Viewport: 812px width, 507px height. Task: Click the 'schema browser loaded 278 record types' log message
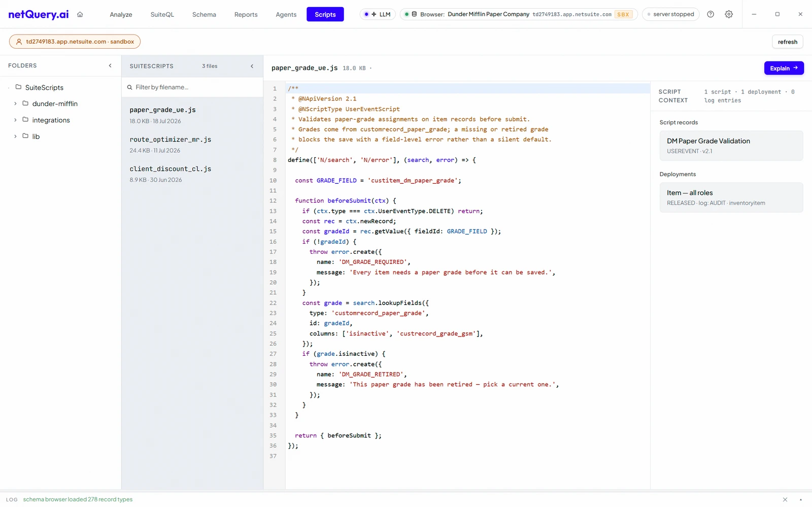[78, 499]
